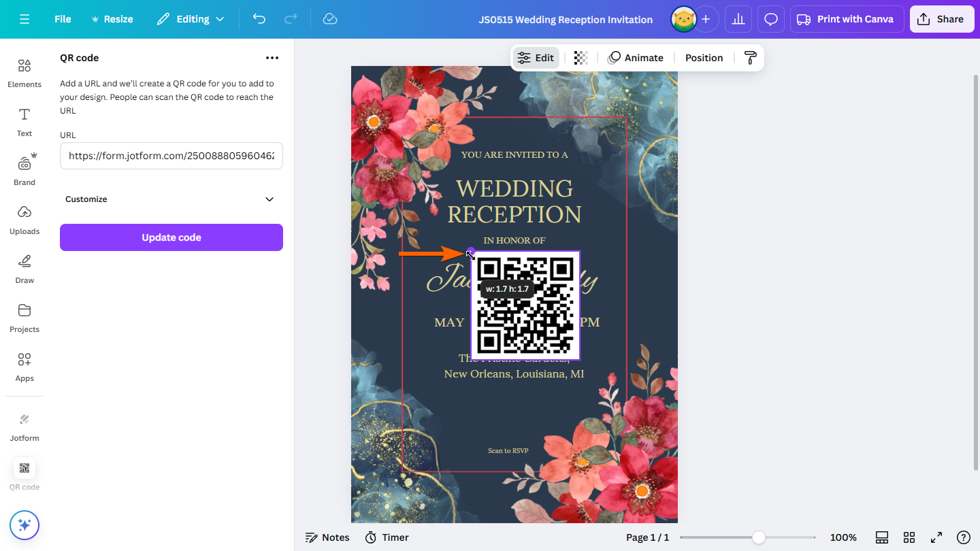Click the Scan to RSVP text

(508, 450)
